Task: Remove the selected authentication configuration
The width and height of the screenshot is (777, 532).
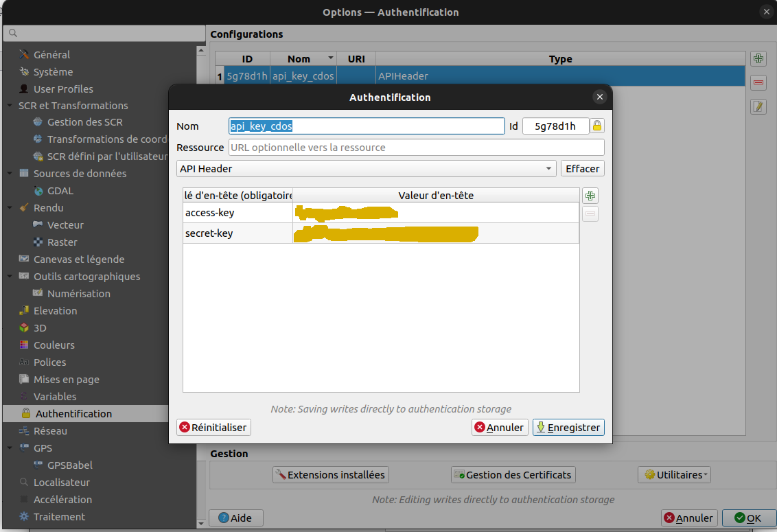Action: click(x=758, y=82)
